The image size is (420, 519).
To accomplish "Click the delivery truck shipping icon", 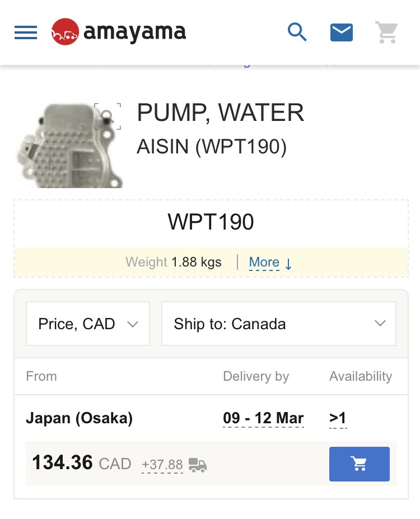I will pyautogui.click(x=197, y=465).
